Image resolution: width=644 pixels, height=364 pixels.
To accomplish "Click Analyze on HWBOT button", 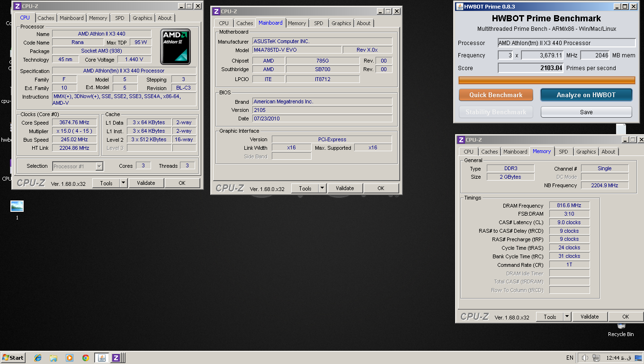I will tap(586, 95).
